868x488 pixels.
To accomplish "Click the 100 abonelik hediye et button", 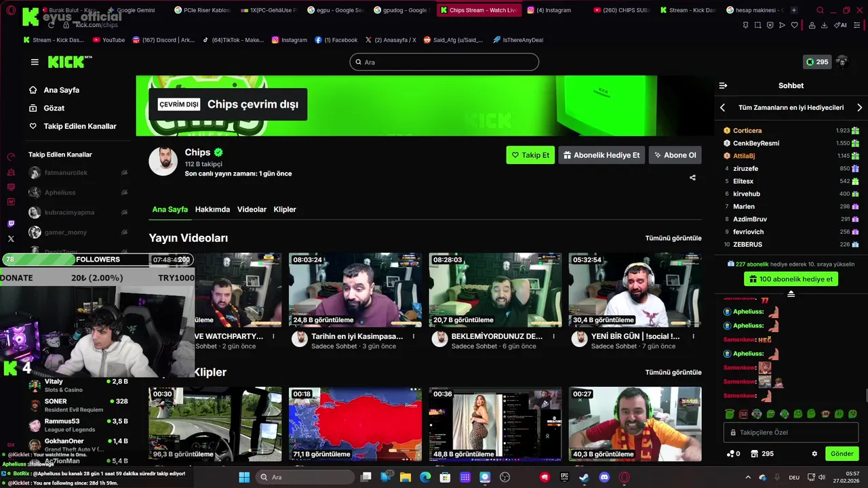I will pos(791,279).
